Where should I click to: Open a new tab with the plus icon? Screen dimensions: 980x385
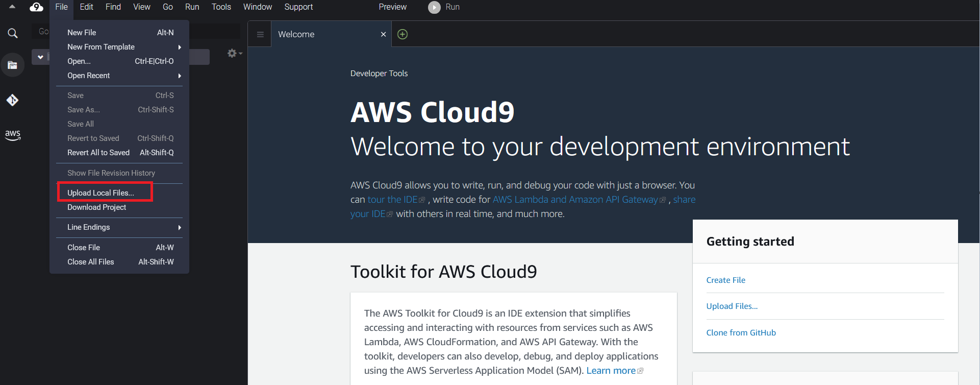(x=403, y=34)
